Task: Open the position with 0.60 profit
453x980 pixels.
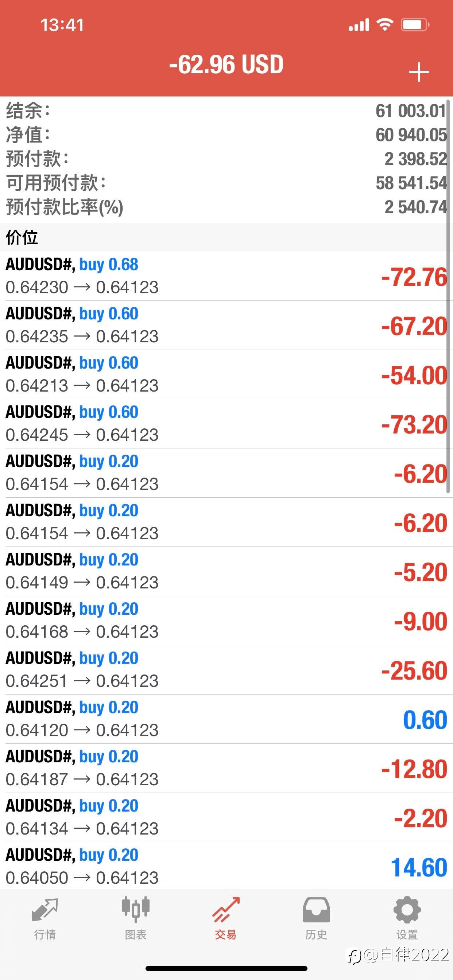Action: [226, 719]
